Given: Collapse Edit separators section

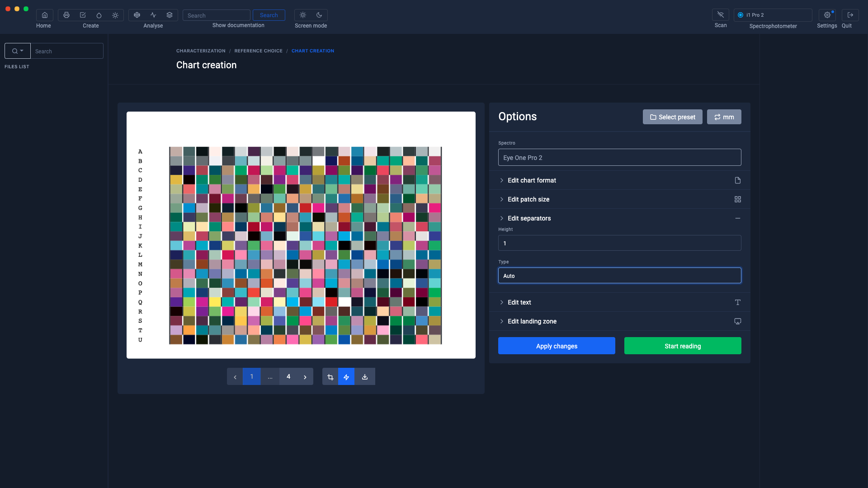Looking at the screenshot, I should click(x=620, y=218).
